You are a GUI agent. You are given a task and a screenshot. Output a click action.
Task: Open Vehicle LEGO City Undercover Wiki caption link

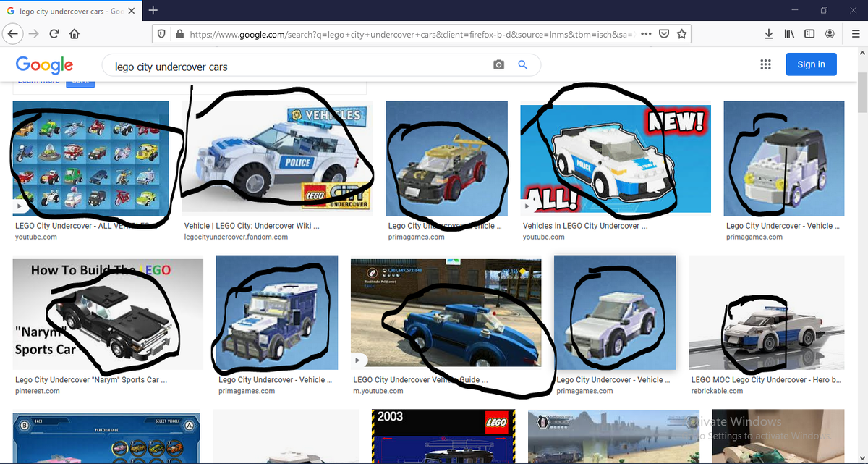coord(251,226)
